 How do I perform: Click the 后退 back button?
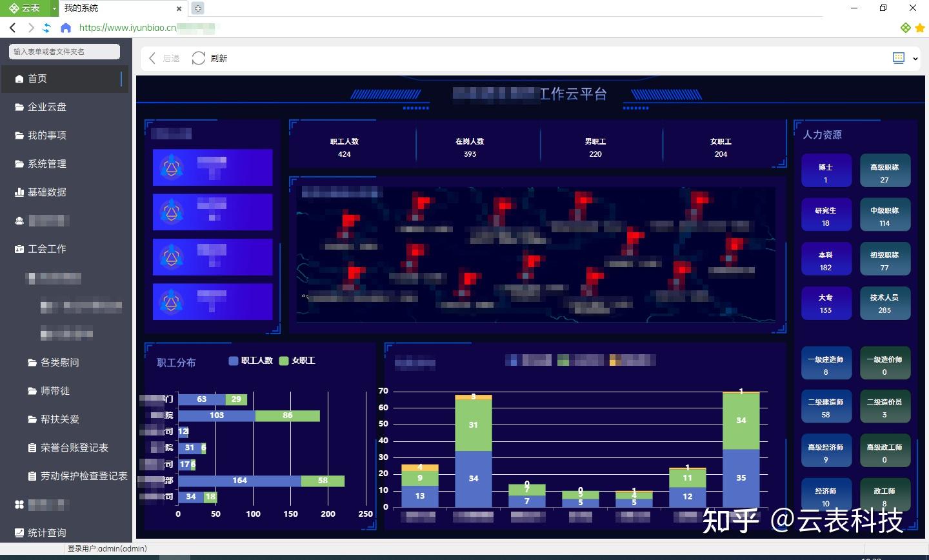163,57
